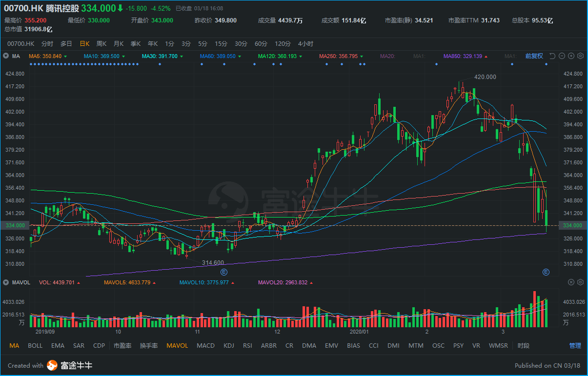Show the BIAS indicator
Image resolution: width=588 pixels, height=376 pixels.
tap(353, 346)
